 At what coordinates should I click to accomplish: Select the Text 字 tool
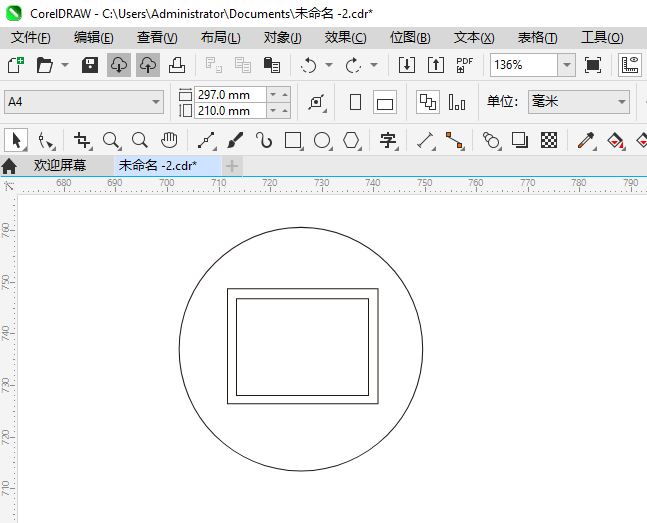click(388, 140)
